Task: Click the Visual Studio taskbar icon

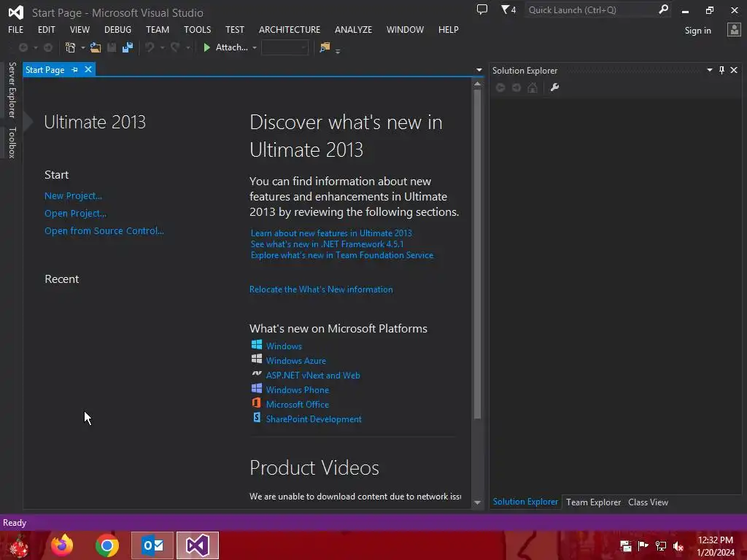Action: tap(198, 545)
